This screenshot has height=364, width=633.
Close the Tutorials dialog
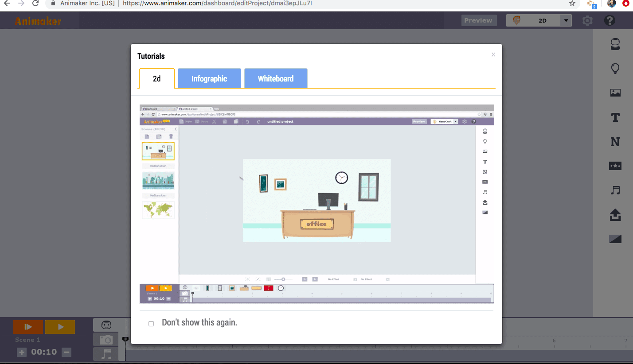(493, 54)
